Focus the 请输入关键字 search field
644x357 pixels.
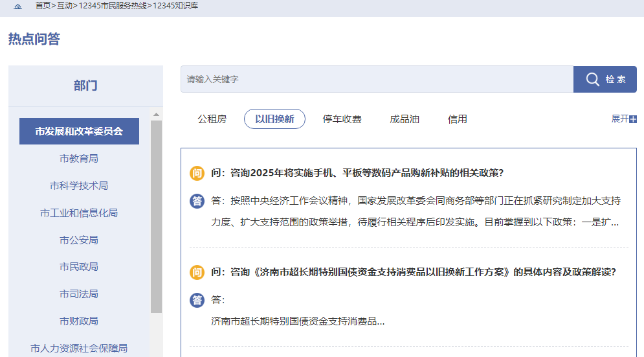[377, 79]
